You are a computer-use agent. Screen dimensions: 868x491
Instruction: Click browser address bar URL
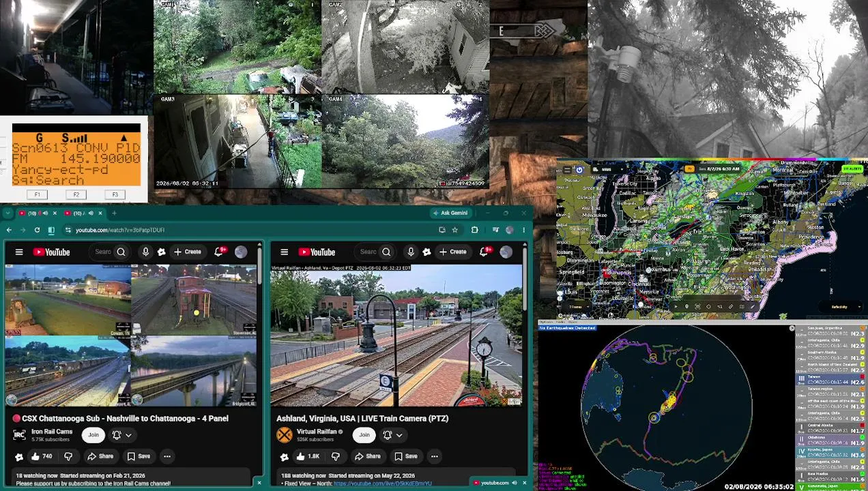120,230
